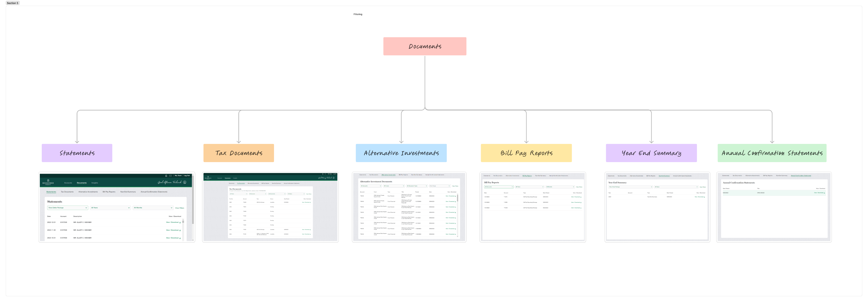Click the Bessemer Trust logo in Statements mockup
Viewport: 868px width, 302px height.
click(x=48, y=182)
